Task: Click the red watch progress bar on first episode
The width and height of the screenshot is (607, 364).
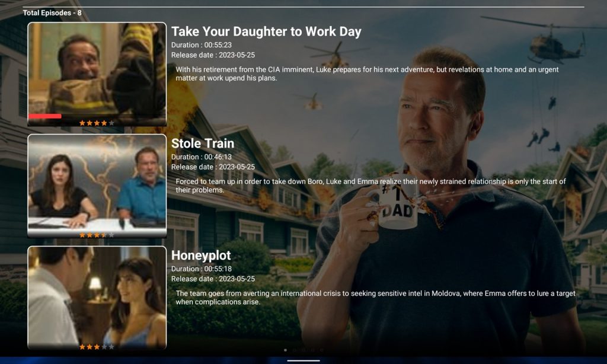Action: tap(45, 116)
